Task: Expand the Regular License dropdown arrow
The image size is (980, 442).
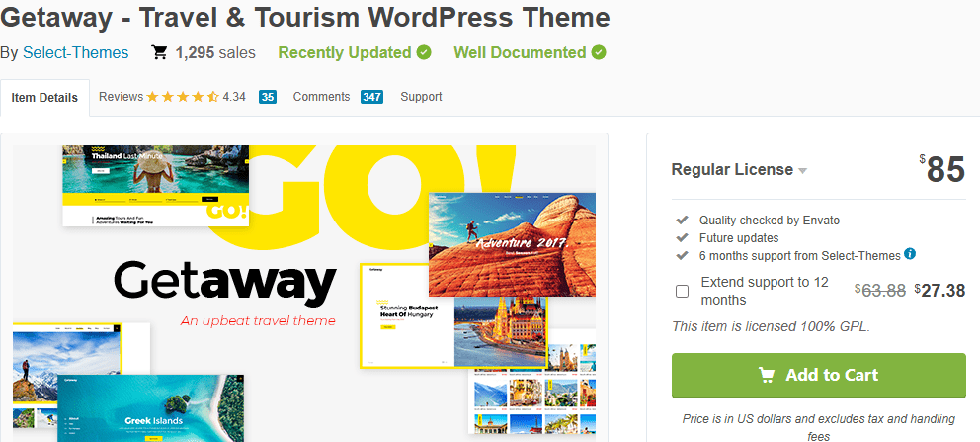Action: tap(802, 171)
